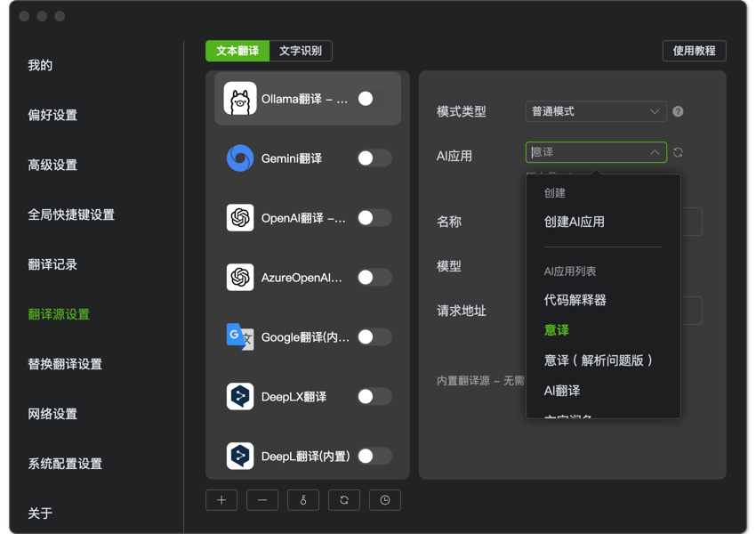756x534 pixels.
Task: Click the Gemini translation logo icon
Action: click(x=239, y=158)
